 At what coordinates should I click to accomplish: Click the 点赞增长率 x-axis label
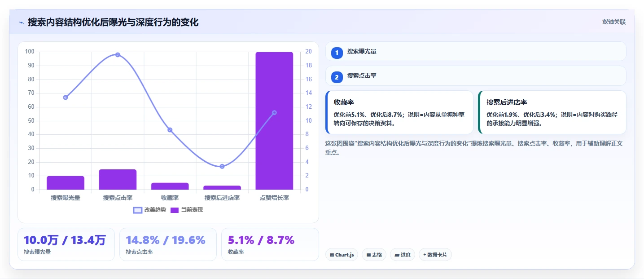(x=274, y=198)
